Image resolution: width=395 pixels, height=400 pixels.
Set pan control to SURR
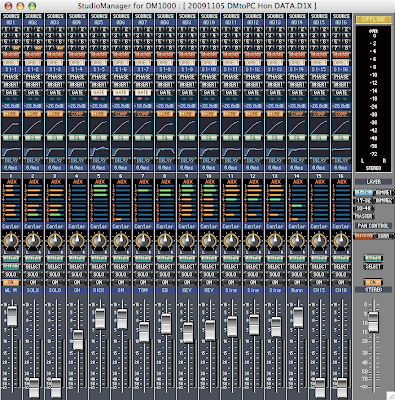pos(383,236)
